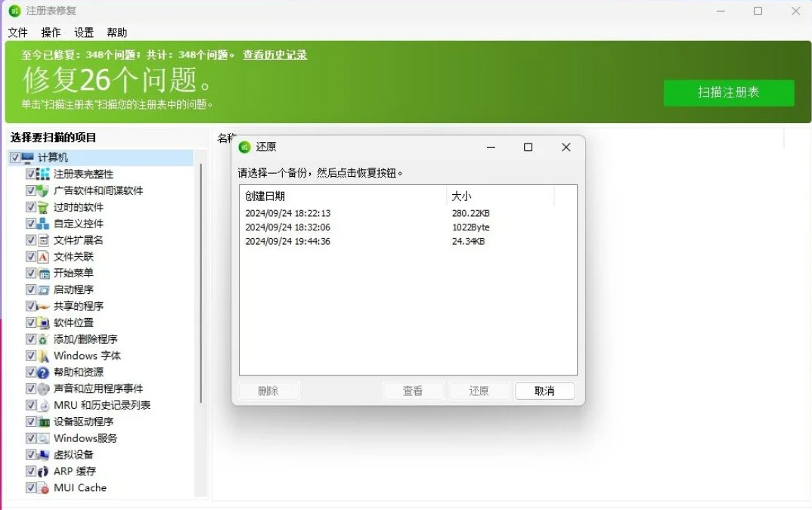
Task: Open the 帮助 menu
Action: (x=117, y=32)
